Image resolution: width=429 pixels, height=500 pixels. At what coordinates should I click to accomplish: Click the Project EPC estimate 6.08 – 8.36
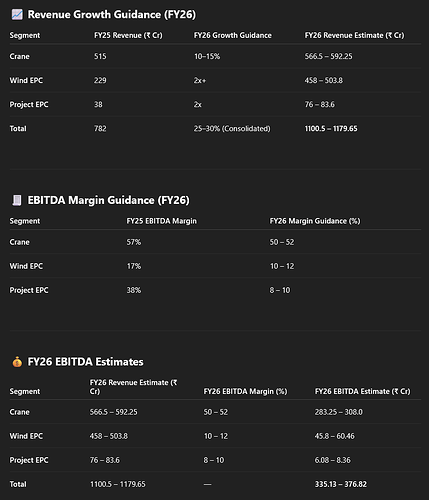pos(333,460)
